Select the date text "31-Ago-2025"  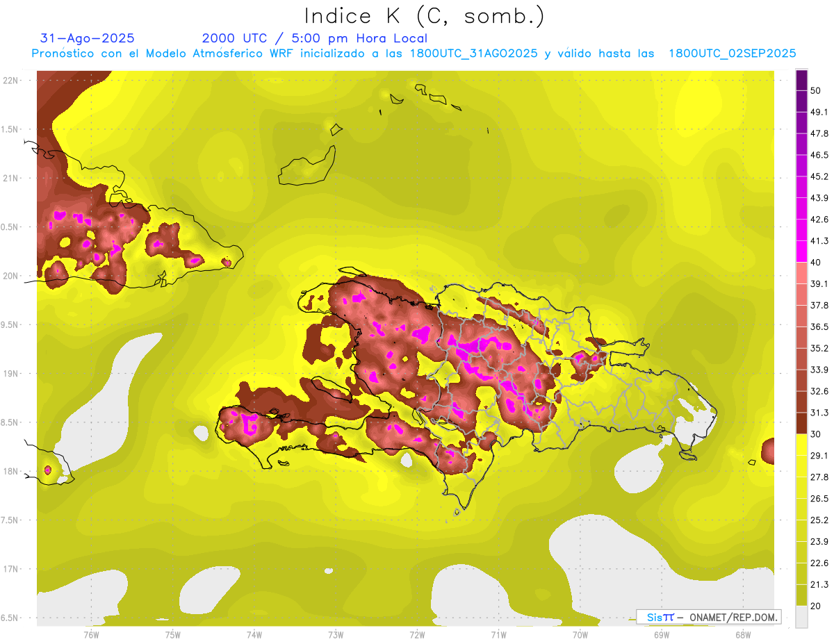coord(88,38)
